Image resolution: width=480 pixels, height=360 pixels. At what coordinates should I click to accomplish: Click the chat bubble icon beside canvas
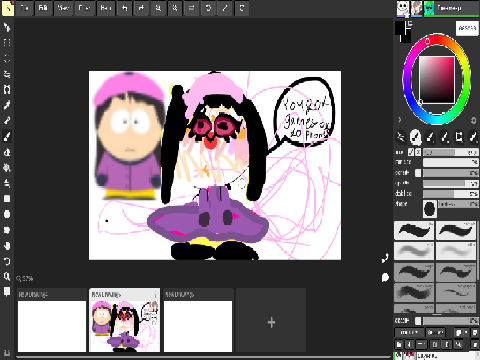point(385,277)
